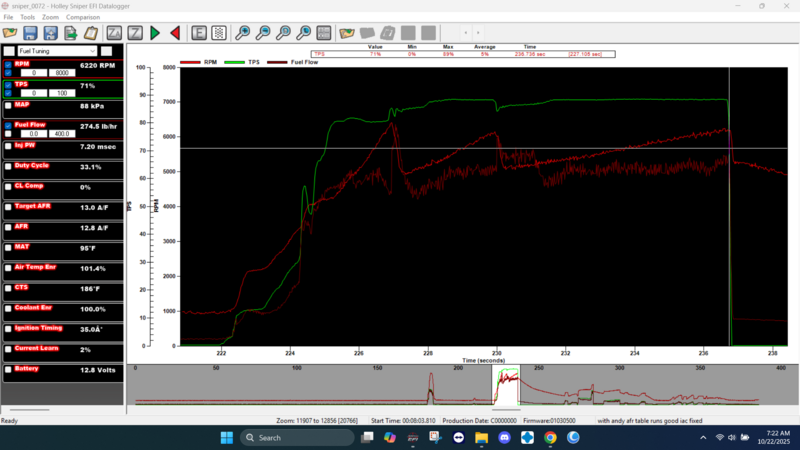Open Discord from the Windows taskbar
Viewport: 800px width, 450px height.
coord(503,438)
